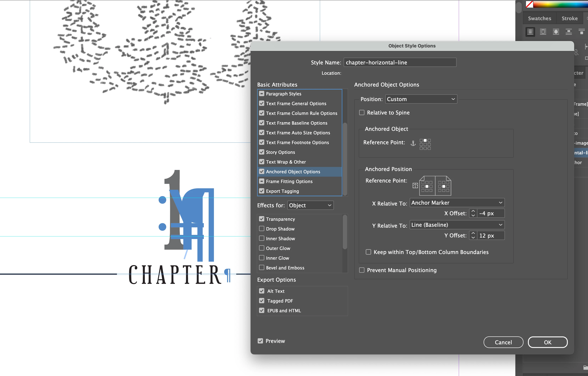Select the No Text Wrap icon

tap(530, 32)
